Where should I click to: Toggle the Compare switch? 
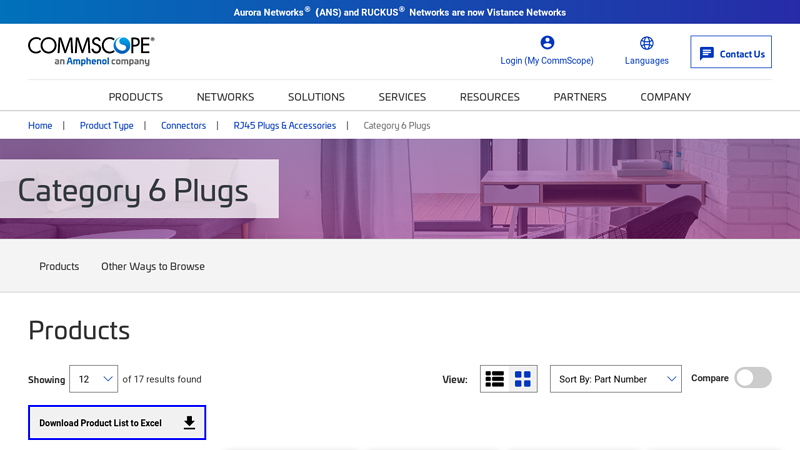click(753, 378)
